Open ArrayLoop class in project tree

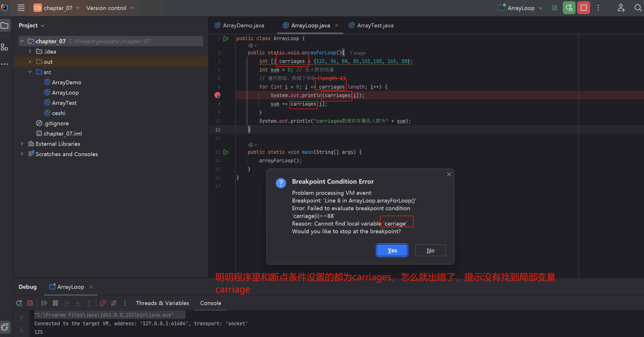65,92
